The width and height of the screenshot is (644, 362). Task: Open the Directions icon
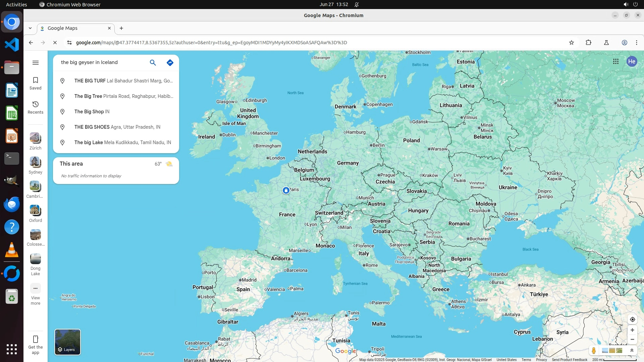pyautogui.click(x=170, y=63)
